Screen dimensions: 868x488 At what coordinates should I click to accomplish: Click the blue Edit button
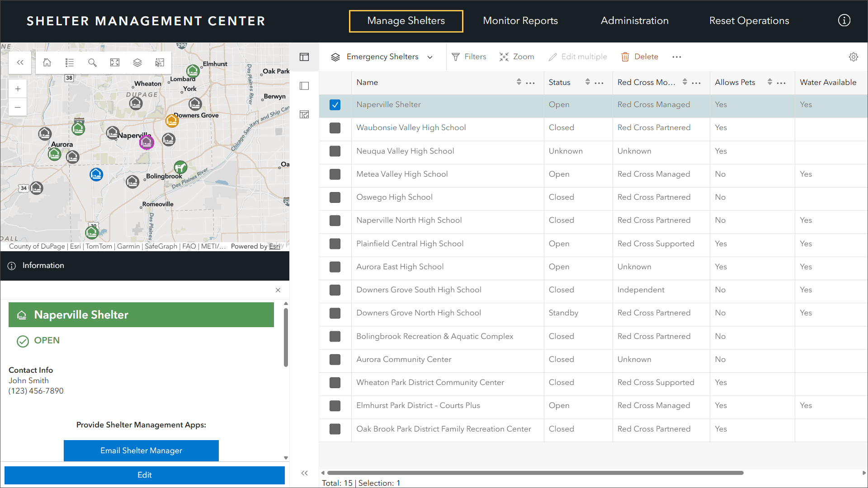[145, 475]
